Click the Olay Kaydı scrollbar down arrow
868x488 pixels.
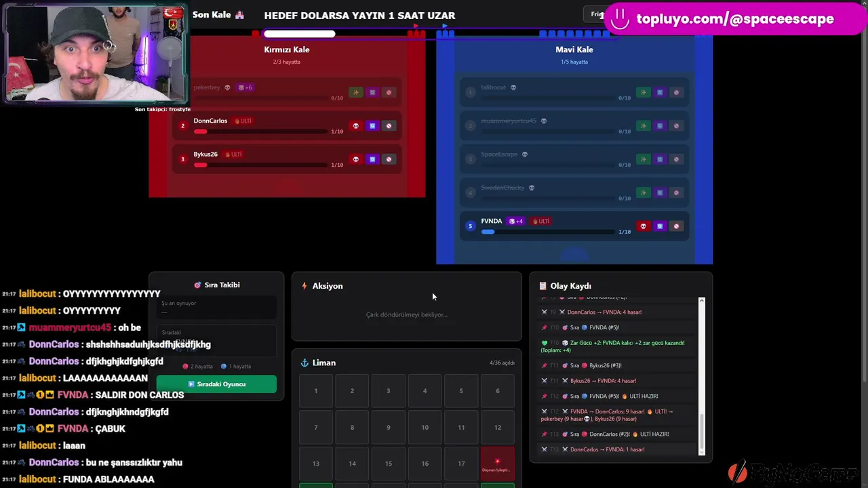702,452
